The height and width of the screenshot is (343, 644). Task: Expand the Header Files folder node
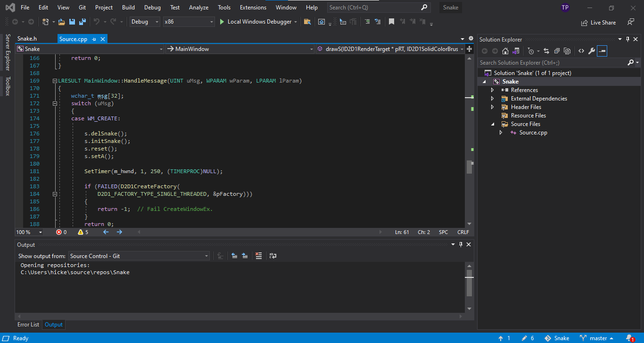tap(493, 107)
